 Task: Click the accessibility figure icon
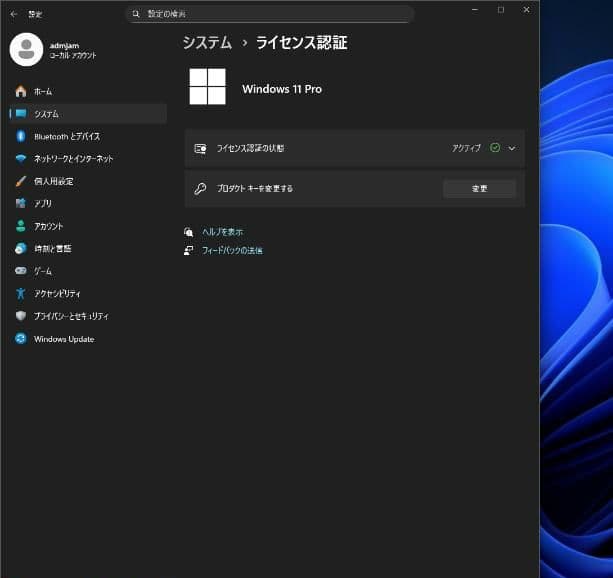[21, 293]
